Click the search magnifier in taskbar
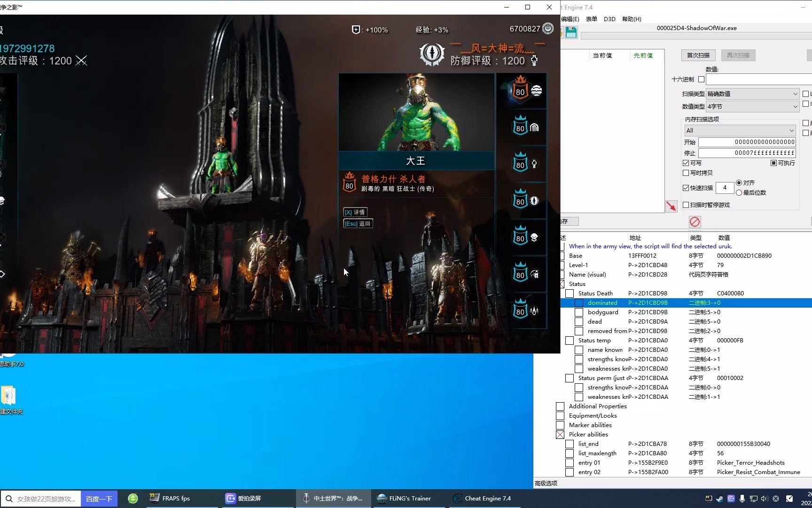 [x=9, y=499]
